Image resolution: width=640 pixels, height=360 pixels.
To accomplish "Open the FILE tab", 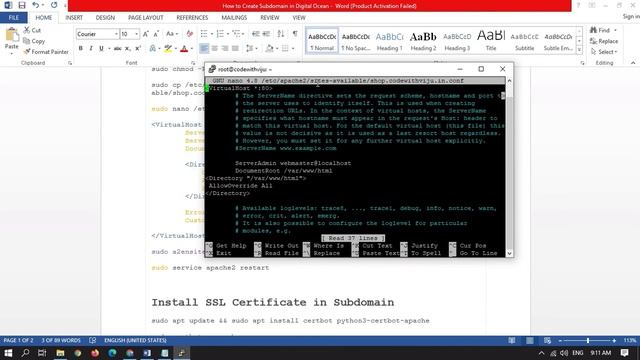I will tap(13, 18).
